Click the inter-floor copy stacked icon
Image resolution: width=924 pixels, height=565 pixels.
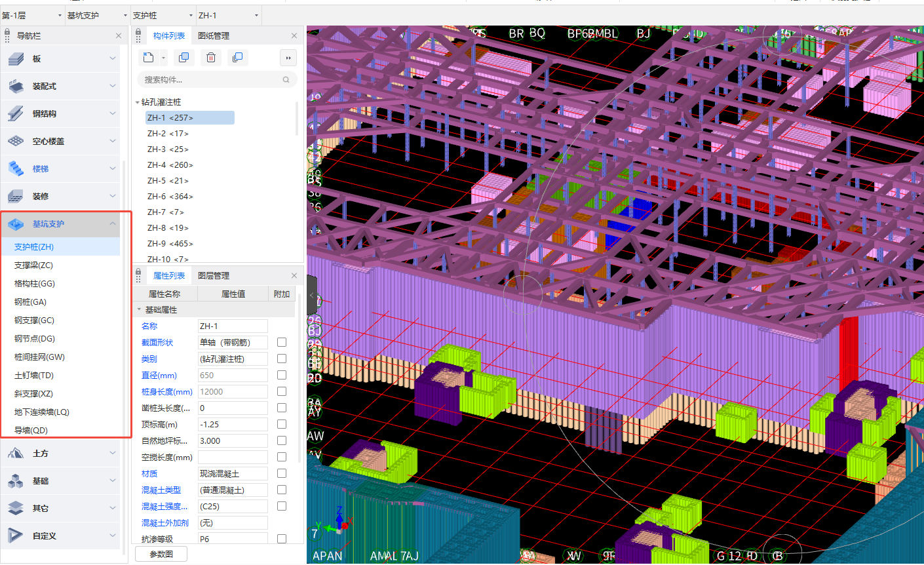tap(237, 58)
